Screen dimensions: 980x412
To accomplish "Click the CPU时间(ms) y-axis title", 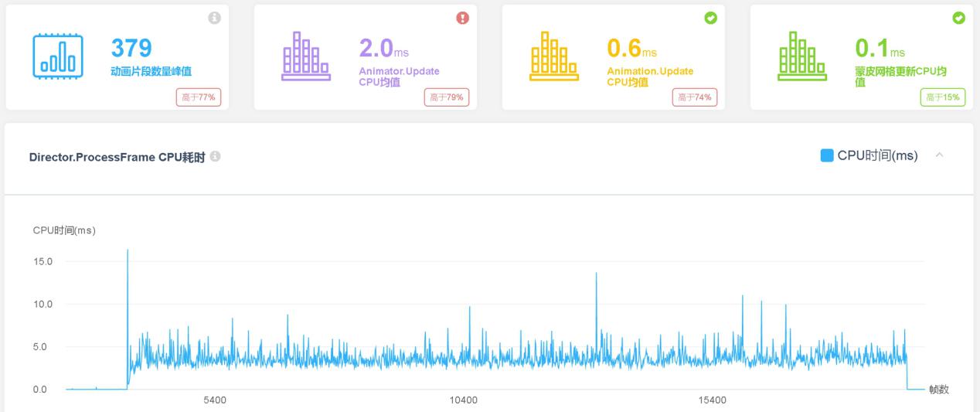I will 64,230.
